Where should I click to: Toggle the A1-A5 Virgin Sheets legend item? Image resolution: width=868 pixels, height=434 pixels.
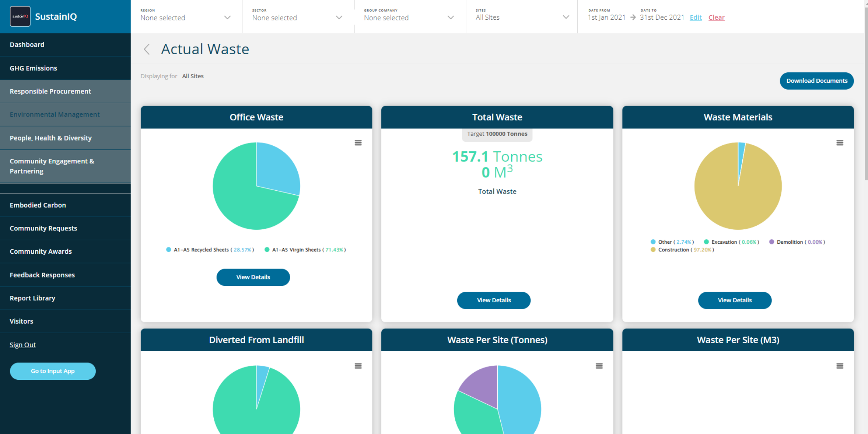[x=305, y=250]
